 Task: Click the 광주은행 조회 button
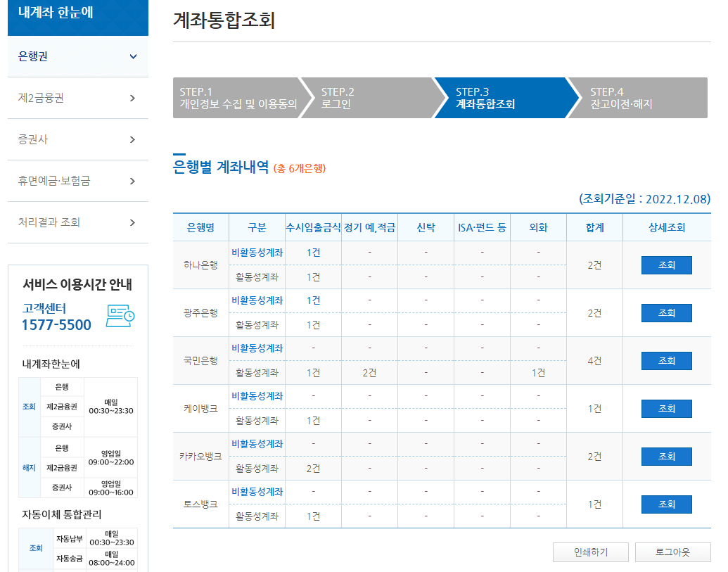665,312
